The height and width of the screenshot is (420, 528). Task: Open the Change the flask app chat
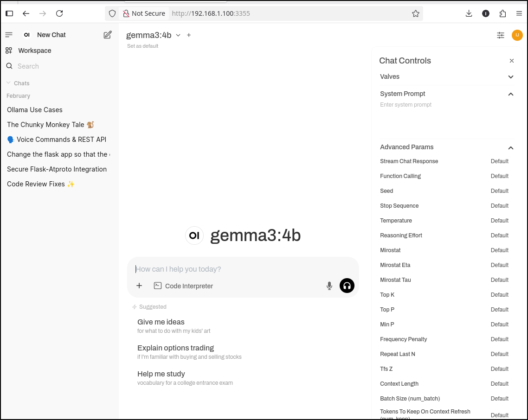[x=58, y=154]
